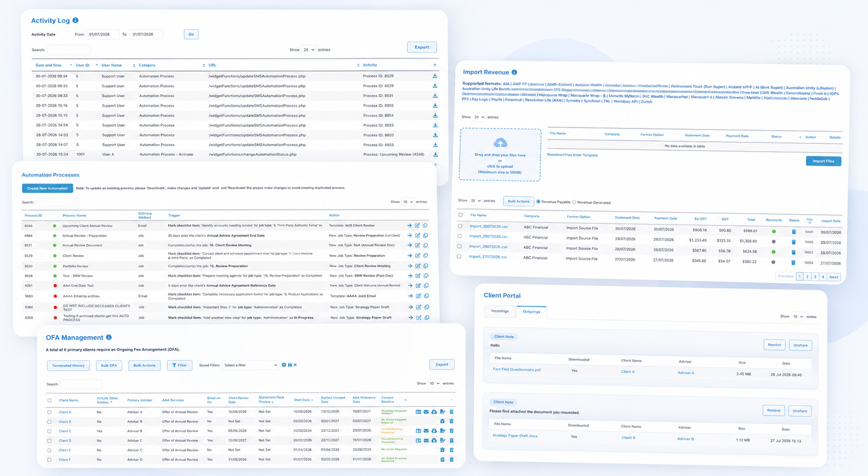
Task: Run process 4249 using its arrow icon
Action: coord(409,225)
